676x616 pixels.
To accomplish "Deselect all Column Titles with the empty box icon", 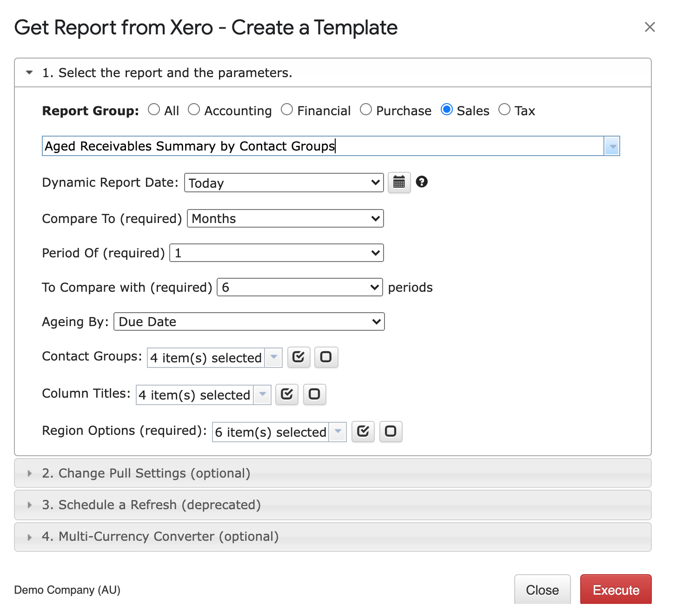I will coord(314,394).
